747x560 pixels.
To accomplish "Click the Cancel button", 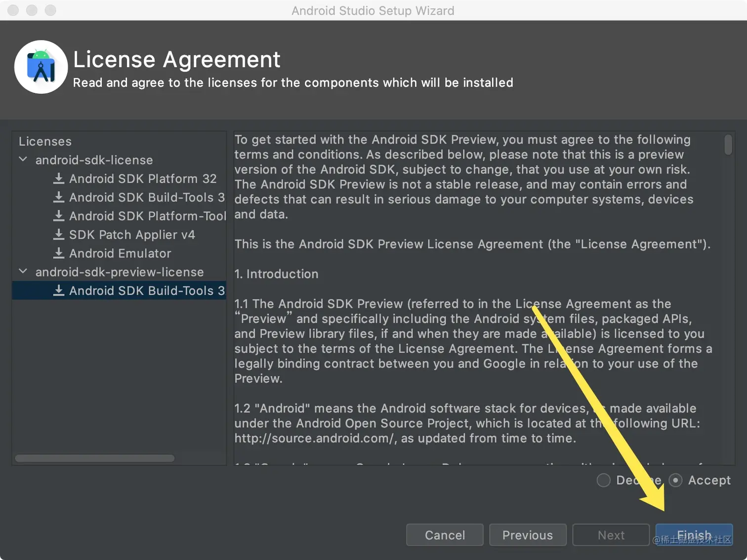I will (x=445, y=535).
